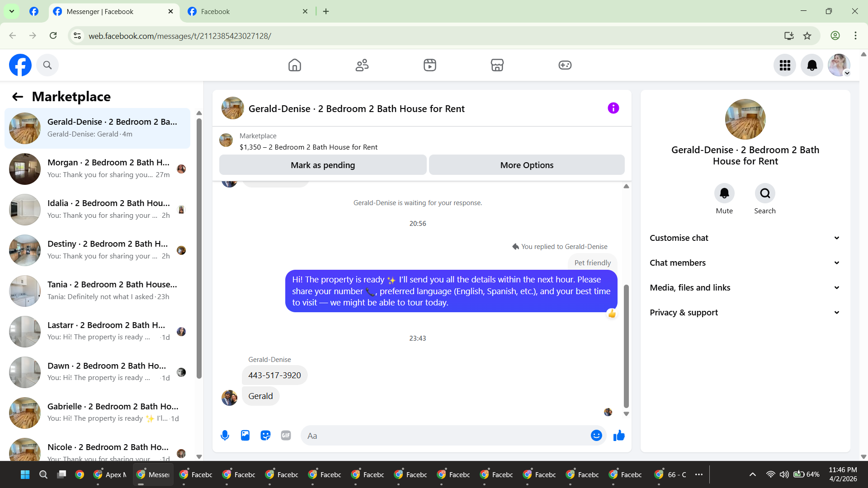Open the Idalia conversation
This screenshot has width=868, height=488.
[x=97, y=210]
